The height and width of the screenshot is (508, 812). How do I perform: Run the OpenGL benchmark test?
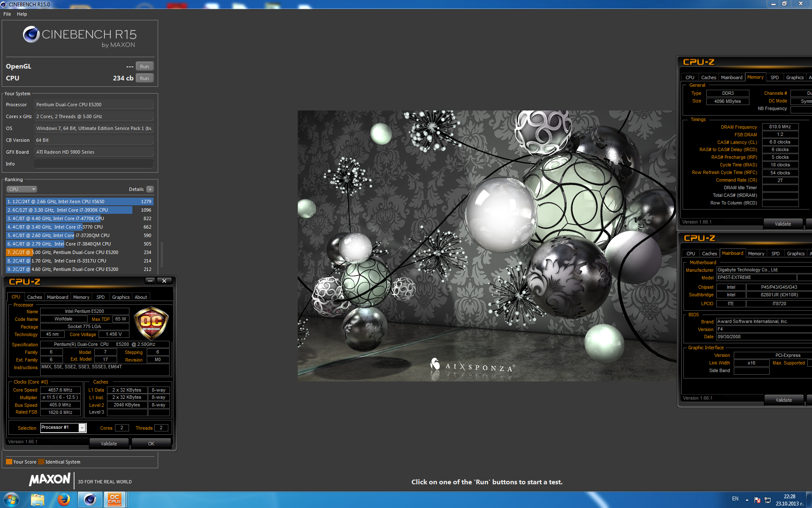144,66
